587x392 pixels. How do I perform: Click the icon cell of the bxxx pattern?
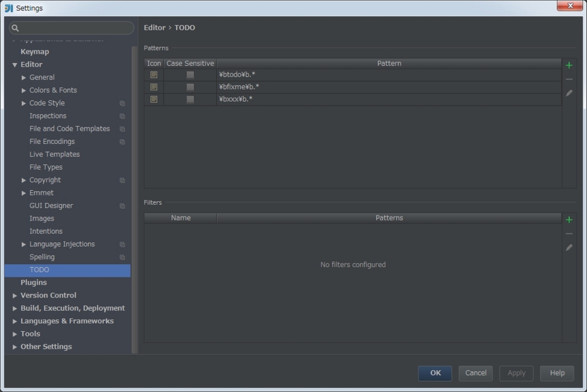154,99
